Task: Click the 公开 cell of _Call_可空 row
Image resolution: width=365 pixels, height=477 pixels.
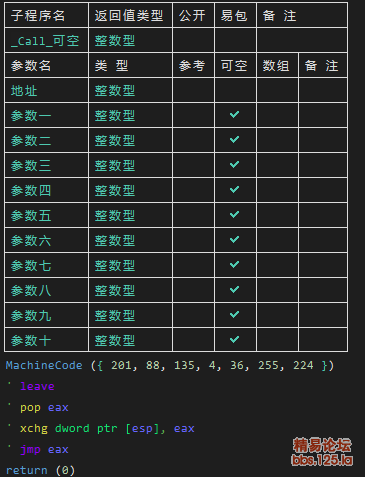Action: click(x=193, y=40)
